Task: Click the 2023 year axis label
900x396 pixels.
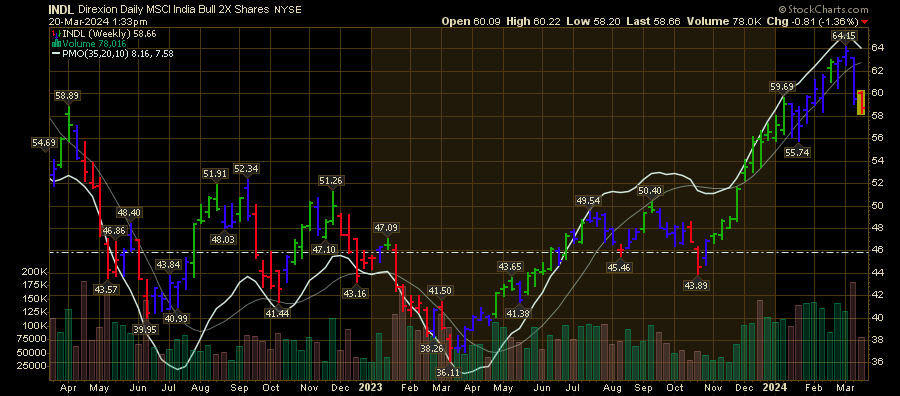Action: (x=367, y=387)
